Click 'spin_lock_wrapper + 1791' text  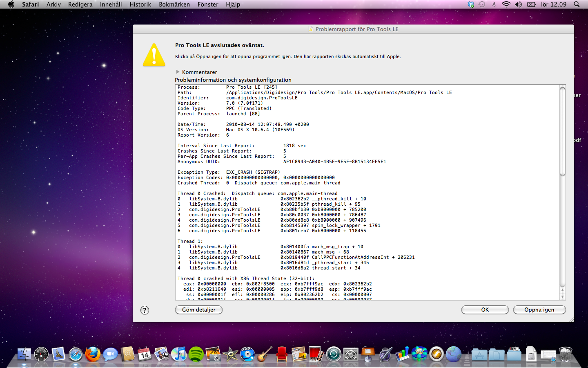point(346,225)
